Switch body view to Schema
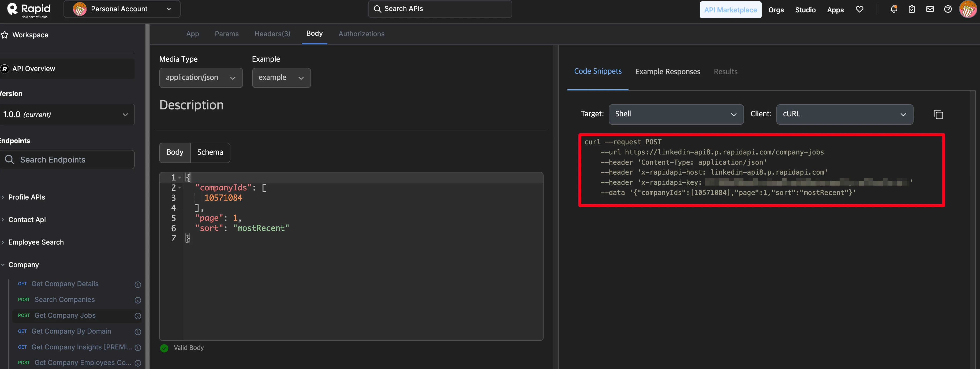980x369 pixels. pos(210,152)
